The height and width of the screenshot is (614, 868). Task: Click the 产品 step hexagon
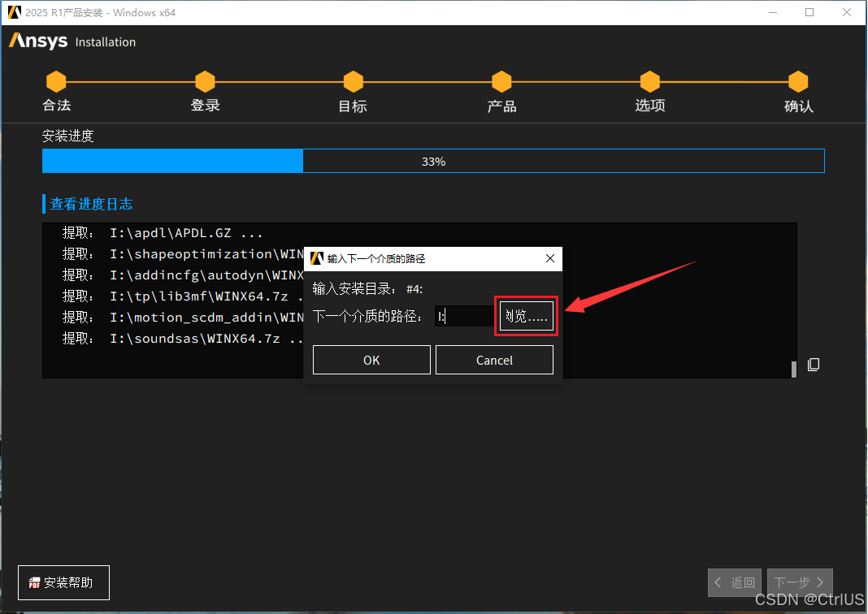(x=501, y=81)
